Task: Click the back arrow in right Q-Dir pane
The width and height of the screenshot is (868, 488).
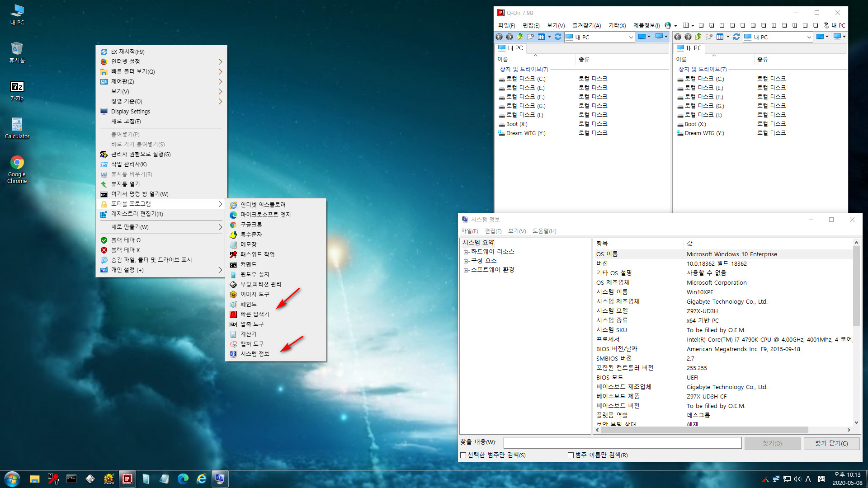Action: (678, 37)
